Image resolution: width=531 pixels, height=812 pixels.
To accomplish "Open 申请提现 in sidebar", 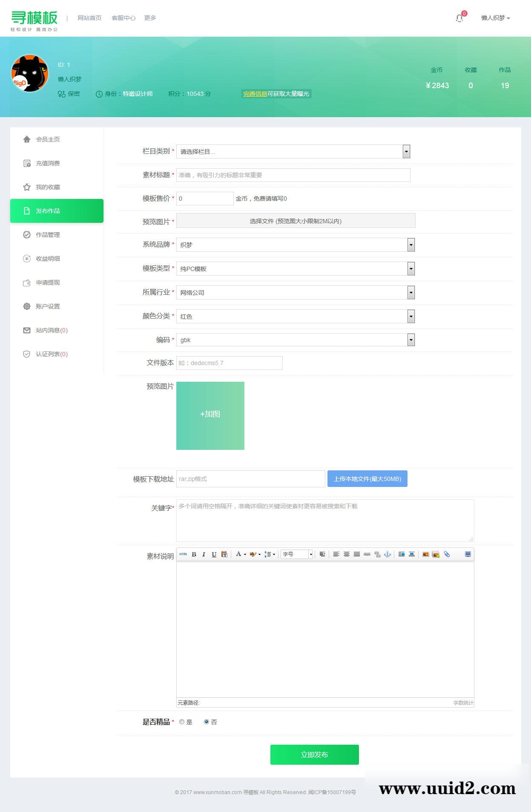I will click(x=57, y=282).
